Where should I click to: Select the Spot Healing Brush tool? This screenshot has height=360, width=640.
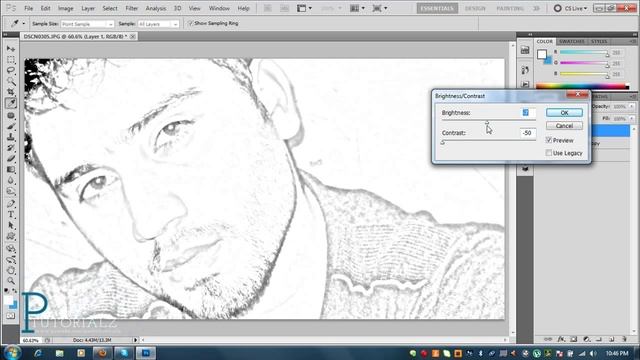[x=11, y=116]
